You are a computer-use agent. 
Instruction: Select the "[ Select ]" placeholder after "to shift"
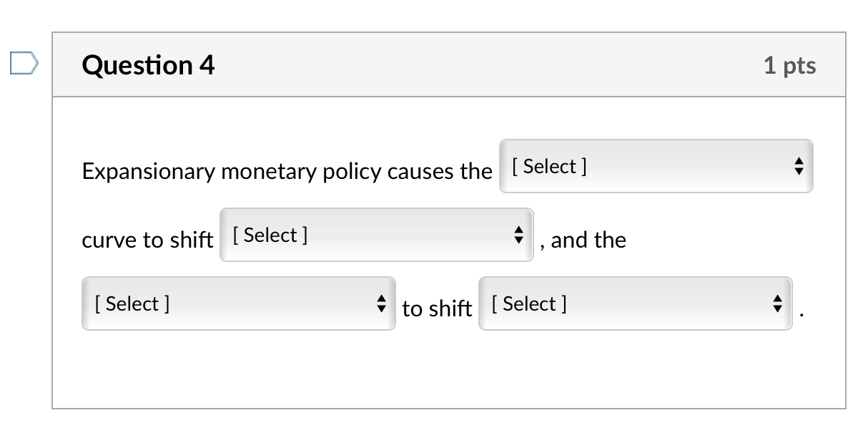pyautogui.click(x=528, y=303)
